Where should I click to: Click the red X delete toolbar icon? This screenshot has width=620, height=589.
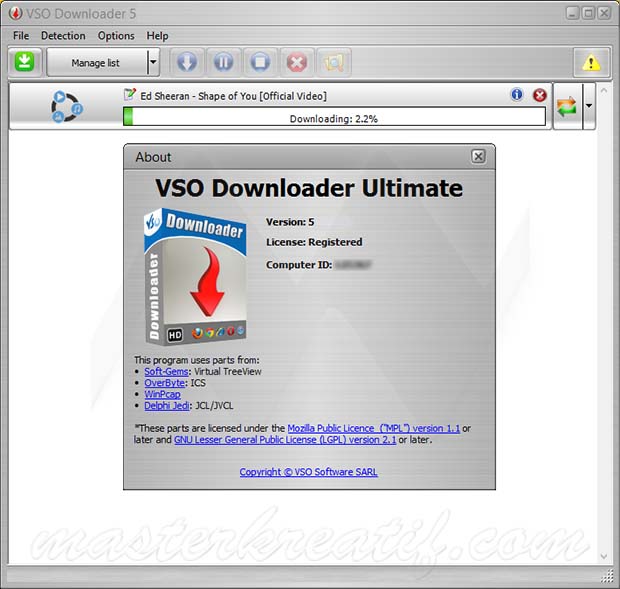click(297, 62)
